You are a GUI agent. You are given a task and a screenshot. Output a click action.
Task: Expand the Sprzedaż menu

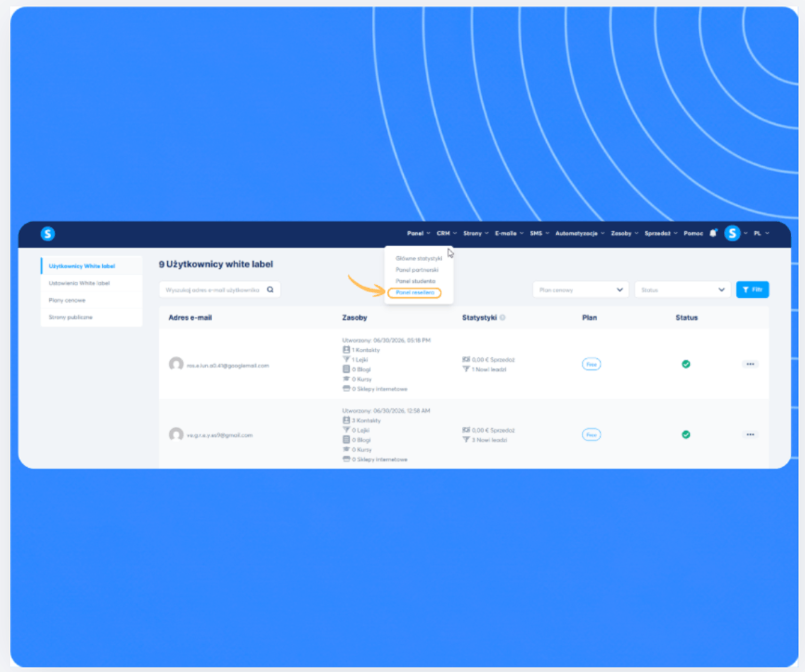[661, 233]
